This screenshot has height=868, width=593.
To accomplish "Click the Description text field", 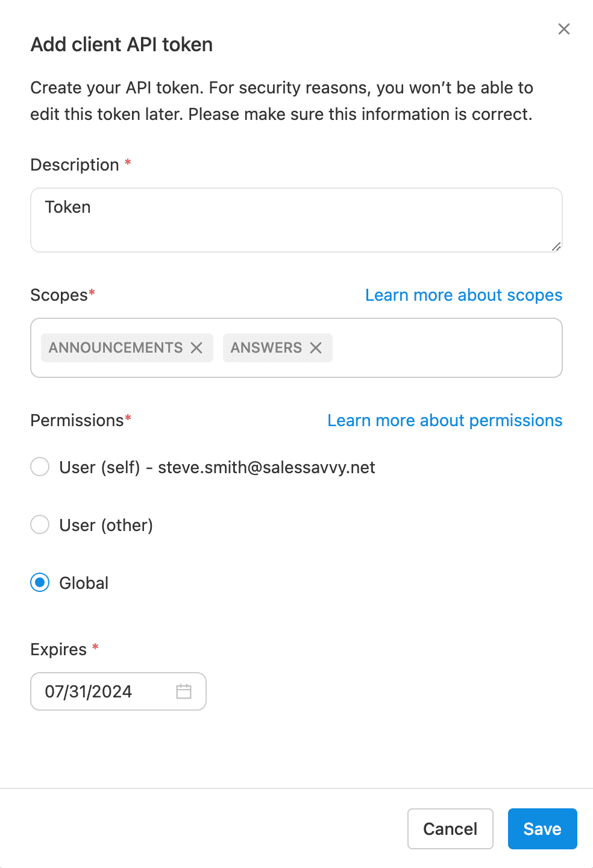I will [296, 219].
